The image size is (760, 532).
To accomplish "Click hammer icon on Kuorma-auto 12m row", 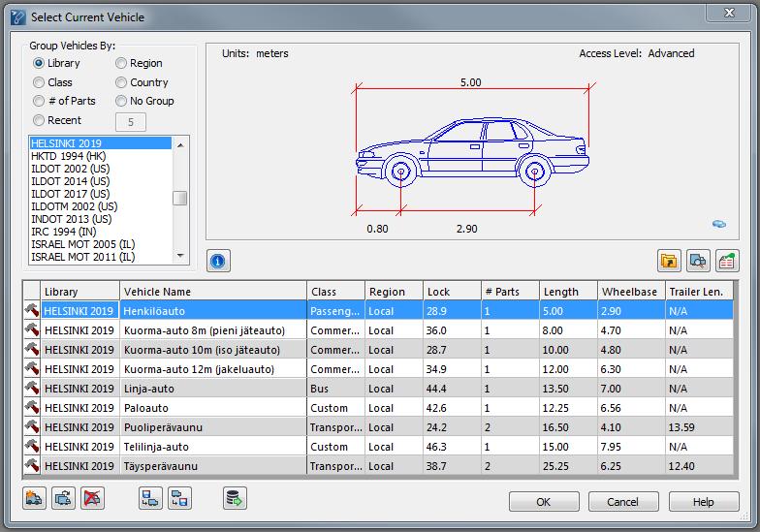I will pyautogui.click(x=32, y=368).
